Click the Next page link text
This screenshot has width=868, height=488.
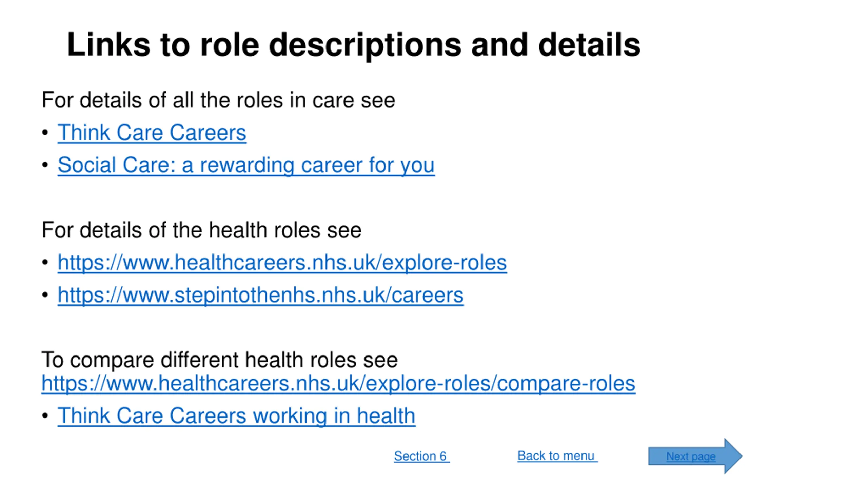click(691, 456)
